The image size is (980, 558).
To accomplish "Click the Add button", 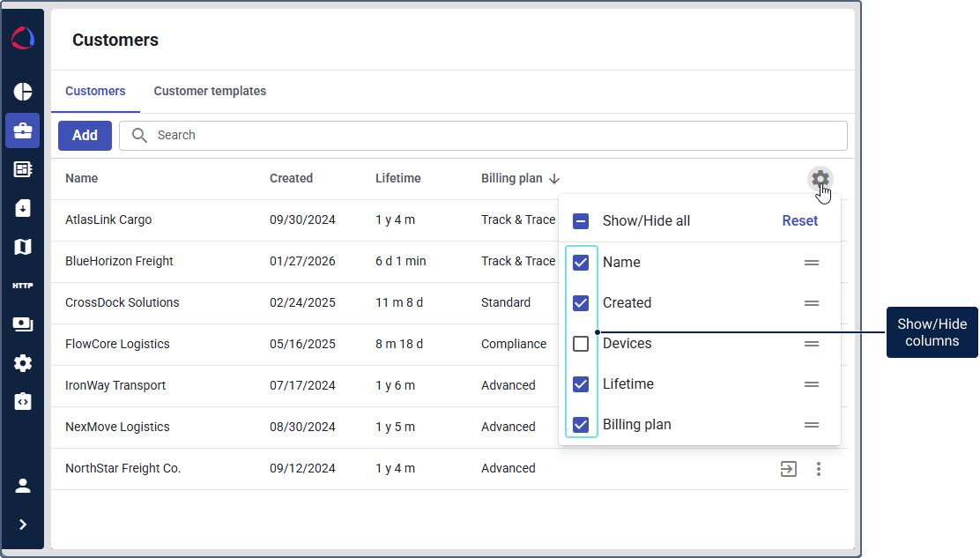I will [x=85, y=136].
